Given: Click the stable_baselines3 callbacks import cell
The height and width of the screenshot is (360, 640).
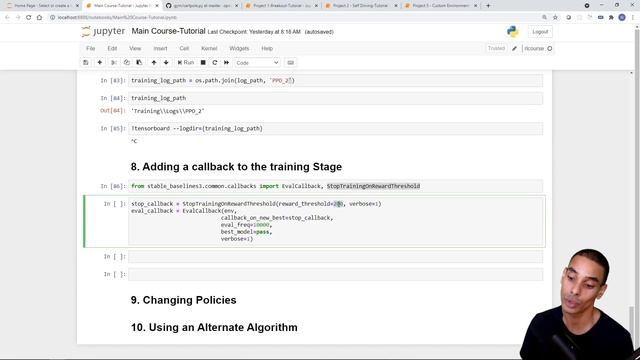Looking at the screenshot, I should (x=336, y=186).
